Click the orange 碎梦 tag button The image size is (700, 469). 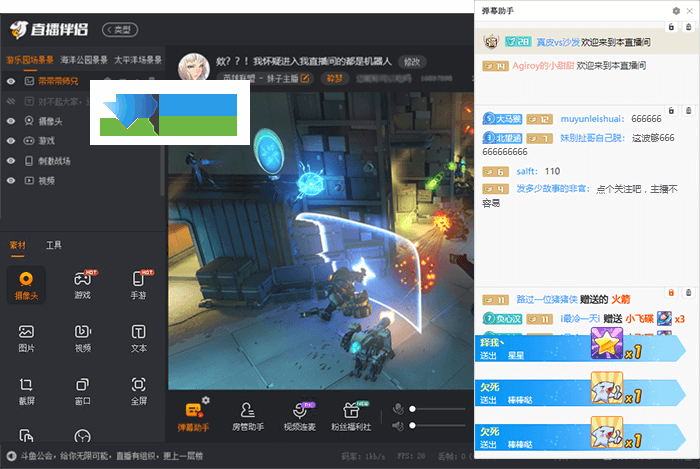(x=335, y=79)
